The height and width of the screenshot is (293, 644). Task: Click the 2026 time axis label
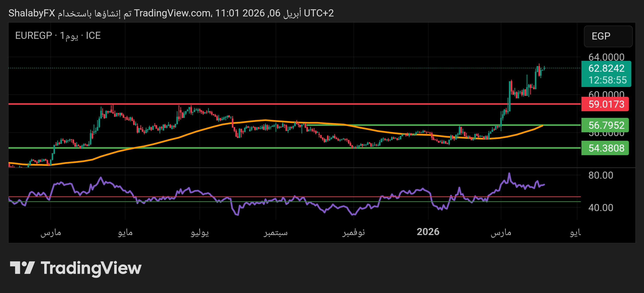[x=428, y=232]
